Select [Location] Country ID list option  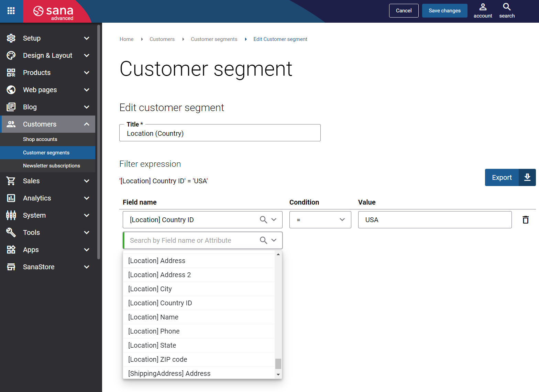click(x=199, y=303)
